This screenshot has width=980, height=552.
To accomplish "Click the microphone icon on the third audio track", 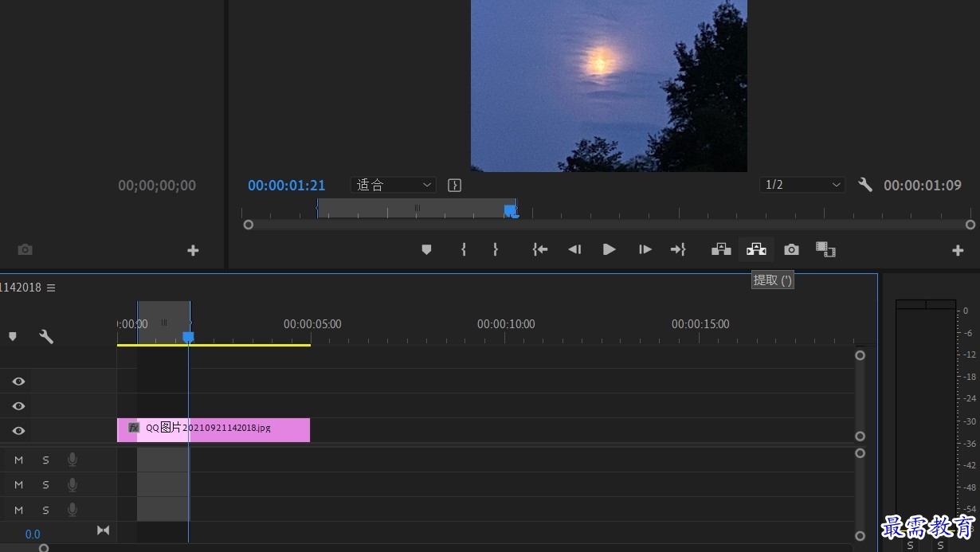I will tap(73, 509).
